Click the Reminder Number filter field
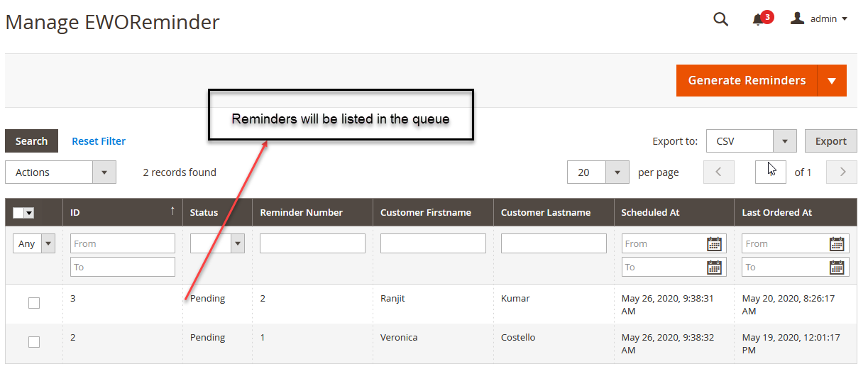This screenshot has height=391, width=868. click(312, 243)
